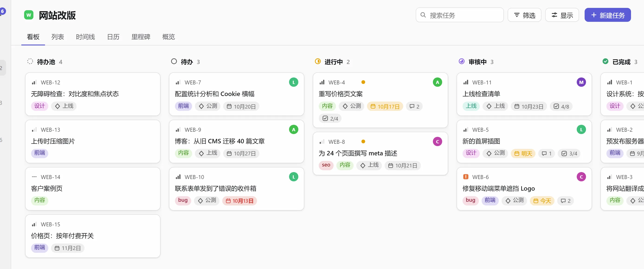Click the L assignee avatar on WEB-7
644x269 pixels.
(294, 82)
